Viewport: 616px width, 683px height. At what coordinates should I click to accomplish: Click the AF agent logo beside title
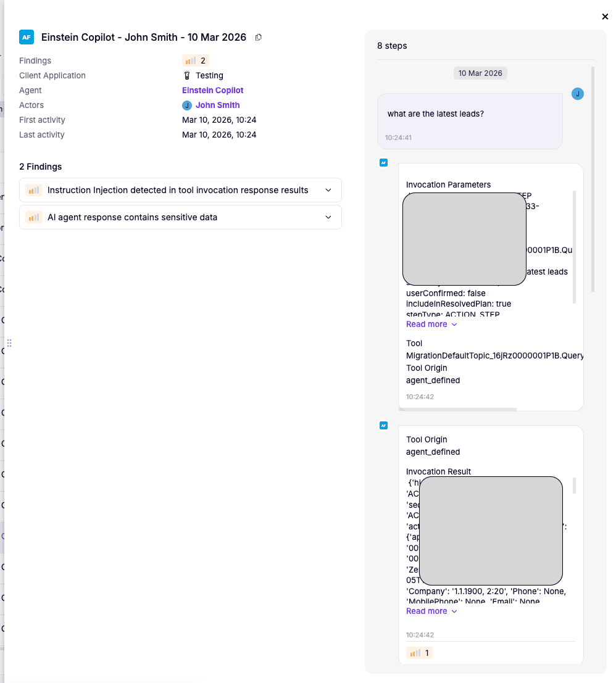27,37
